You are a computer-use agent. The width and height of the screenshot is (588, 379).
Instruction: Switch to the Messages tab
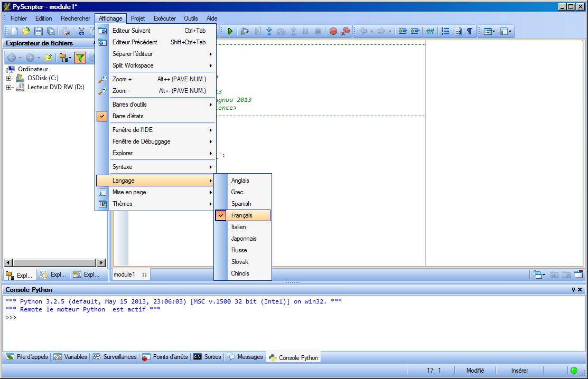click(245, 357)
